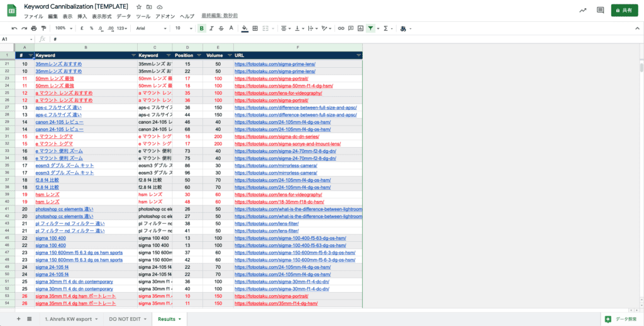Undo the last action
The image size is (644, 326).
click(x=14, y=28)
